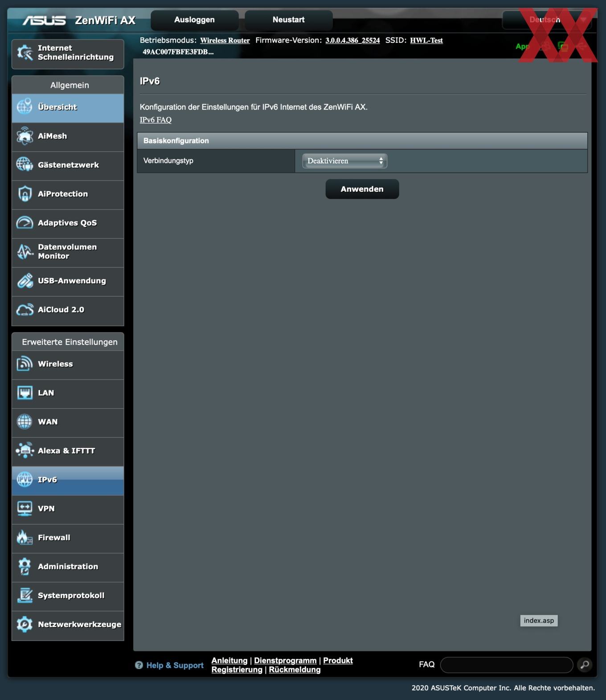
Task: Click the Adaptives QoS gauge icon
Action: 25,223
